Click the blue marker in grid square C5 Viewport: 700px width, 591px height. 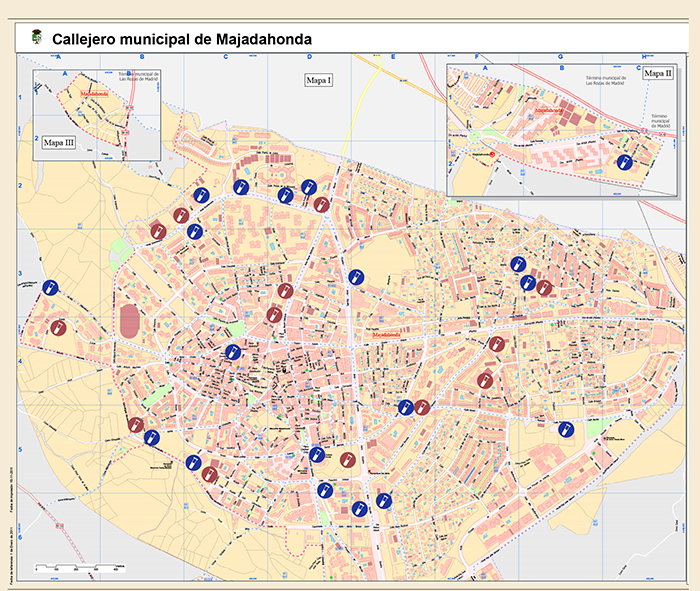point(194,463)
